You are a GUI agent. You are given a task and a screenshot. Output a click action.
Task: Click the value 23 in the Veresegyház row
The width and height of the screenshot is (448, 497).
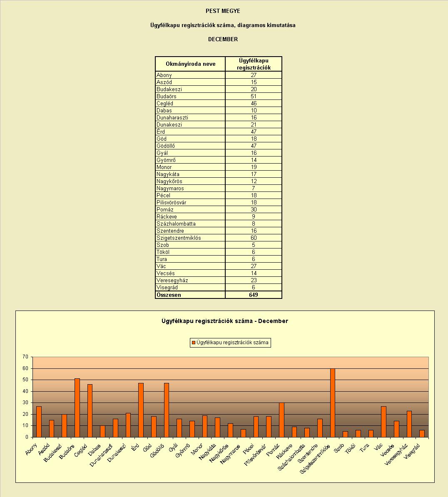click(x=254, y=281)
